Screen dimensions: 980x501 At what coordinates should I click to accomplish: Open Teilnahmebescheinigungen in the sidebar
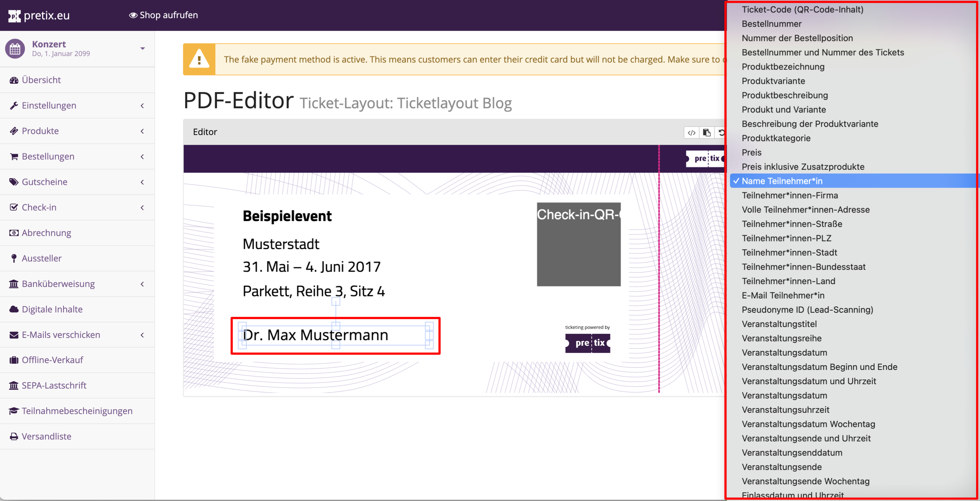[x=77, y=411]
